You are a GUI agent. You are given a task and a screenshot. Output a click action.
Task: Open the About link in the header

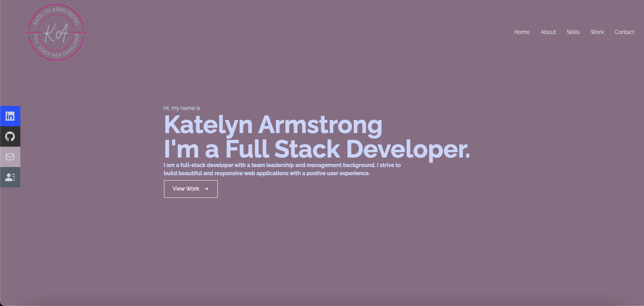click(x=548, y=32)
